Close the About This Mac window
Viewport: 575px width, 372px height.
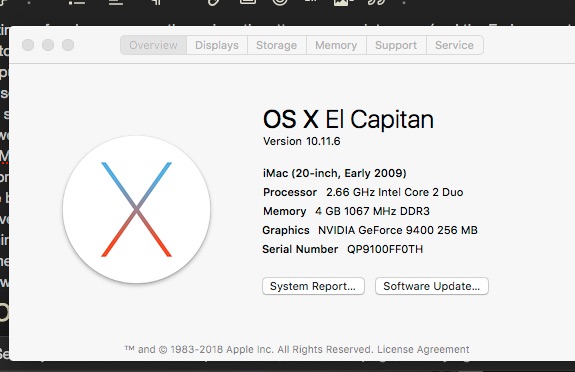[x=28, y=45]
